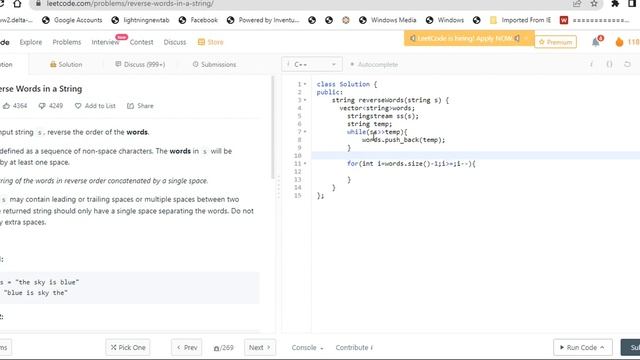
Task: Go to Explore in LeetCode navigation
Action: click(31, 42)
